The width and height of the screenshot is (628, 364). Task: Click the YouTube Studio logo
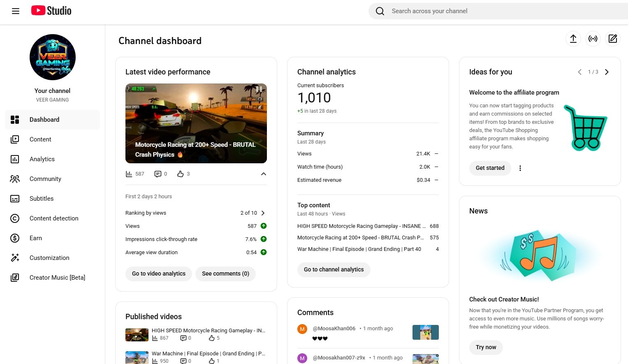tap(51, 11)
